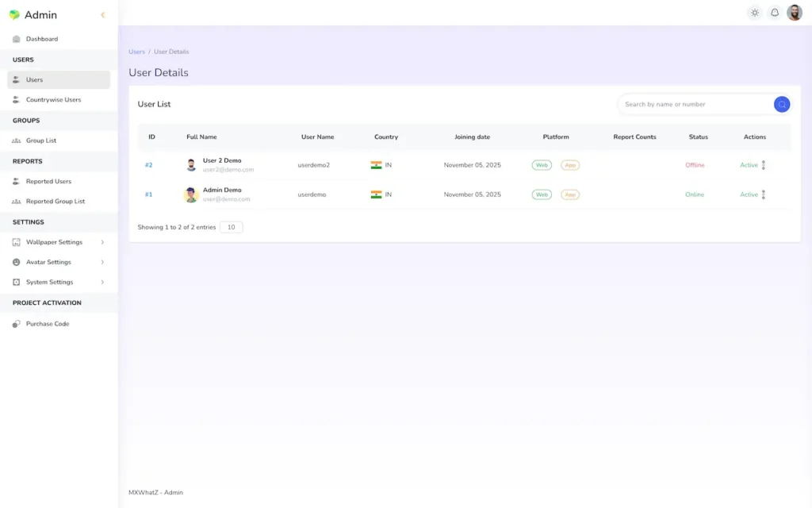Click username userdemo2
Viewport: 812px width, 508px height.
pos(313,165)
